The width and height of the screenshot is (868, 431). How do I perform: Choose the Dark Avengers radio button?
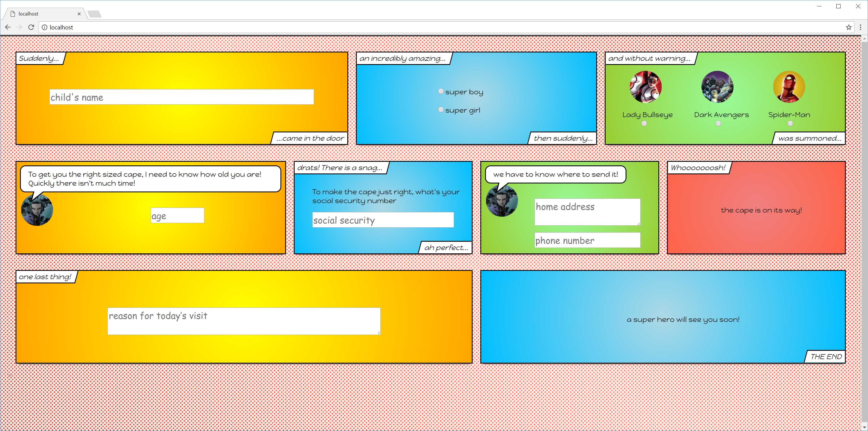718,123
